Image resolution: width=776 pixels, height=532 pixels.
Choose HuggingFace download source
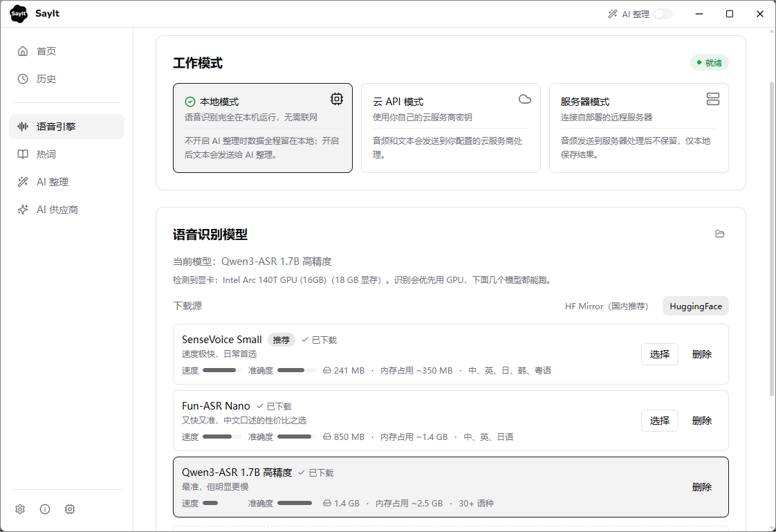[x=695, y=306]
